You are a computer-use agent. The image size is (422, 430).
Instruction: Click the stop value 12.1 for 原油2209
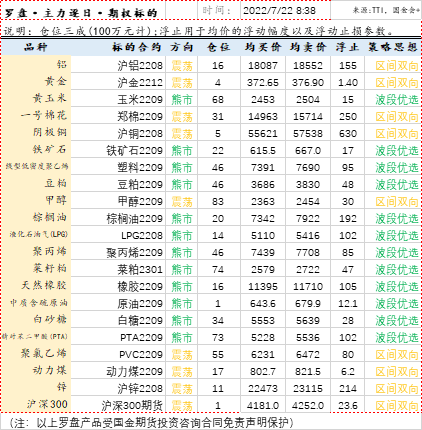pyautogui.click(x=348, y=304)
